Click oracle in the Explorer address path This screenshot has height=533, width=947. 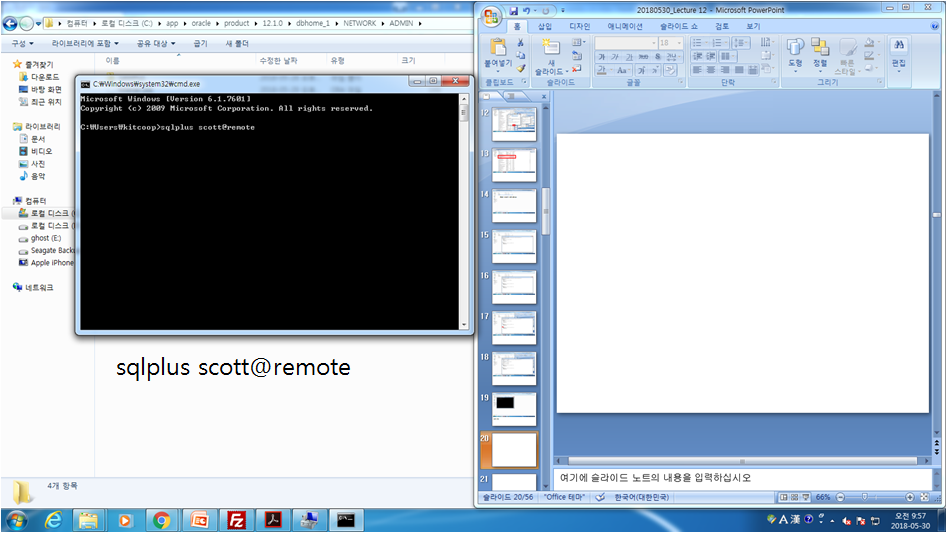pyautogui.click(x=201, y=23)
